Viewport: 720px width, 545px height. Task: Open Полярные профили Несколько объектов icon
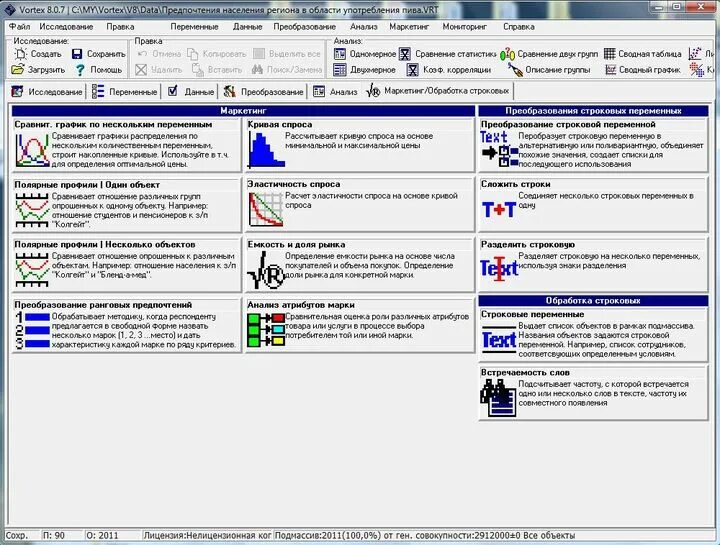tap(32, 270)
